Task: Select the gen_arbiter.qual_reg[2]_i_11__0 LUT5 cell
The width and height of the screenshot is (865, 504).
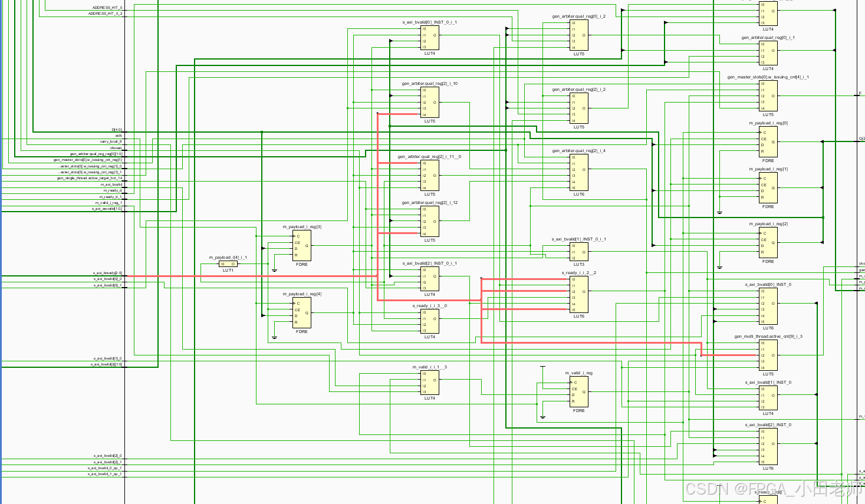Action: (430, 176)
